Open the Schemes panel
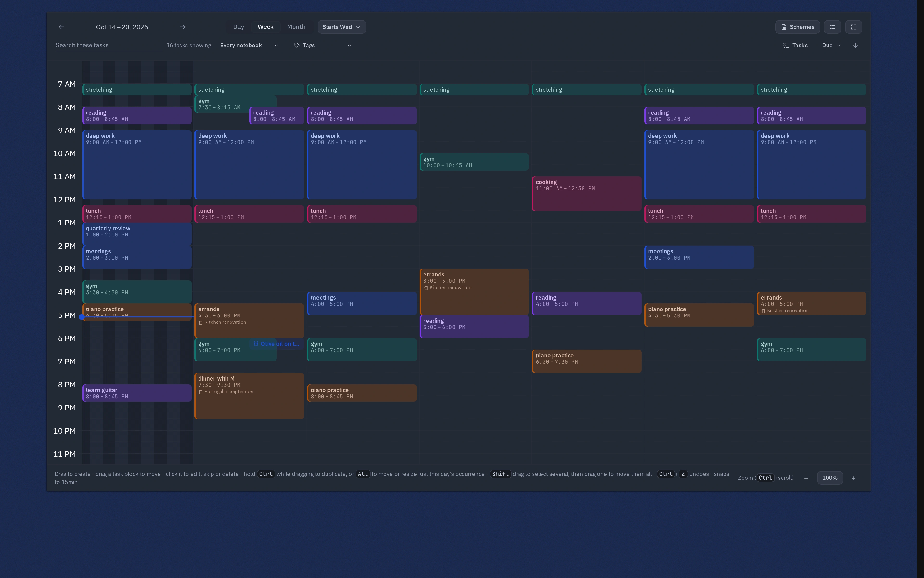The image size is (924, 578). point(797,27)
